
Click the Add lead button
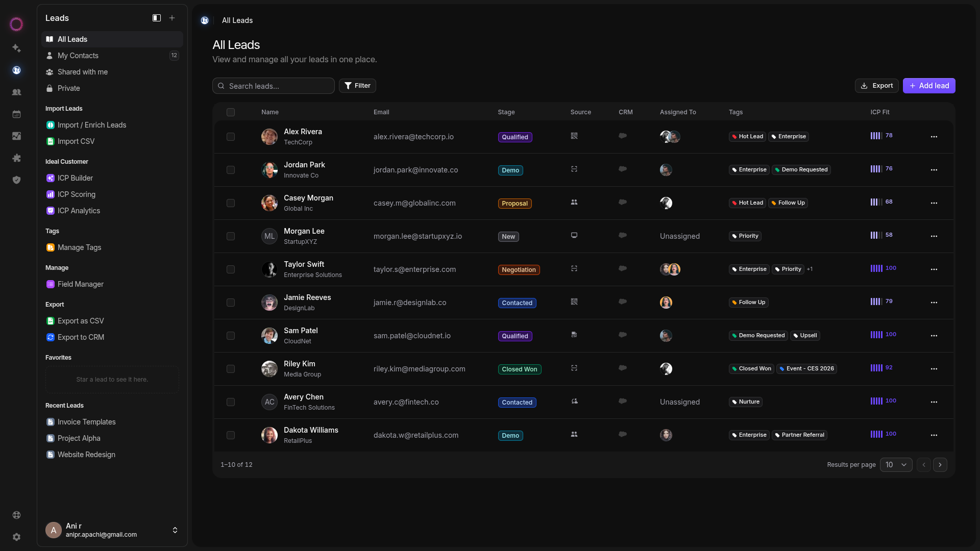click(928, 86)
